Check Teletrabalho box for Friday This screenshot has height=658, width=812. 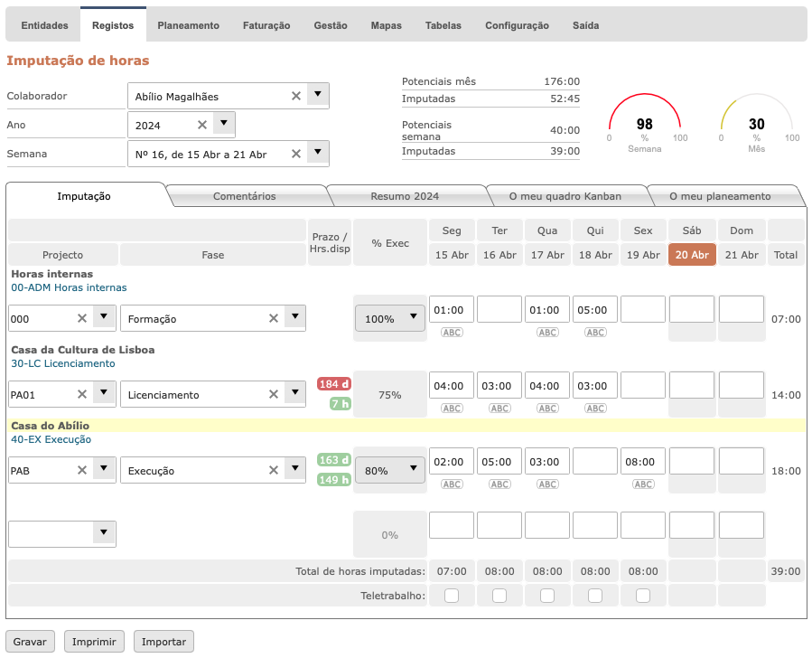pyautogui.click(x=643, y=595)
